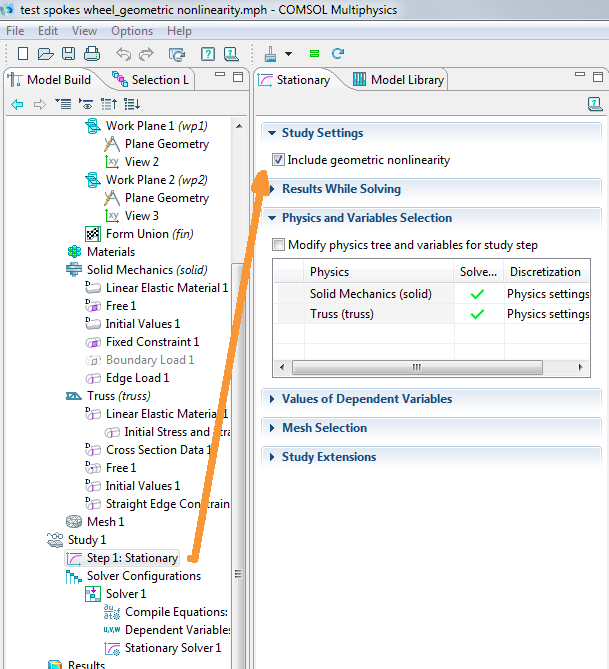Click the Print toolbar icon
This screenshot has width=609, height=669.
click(91, 53)
